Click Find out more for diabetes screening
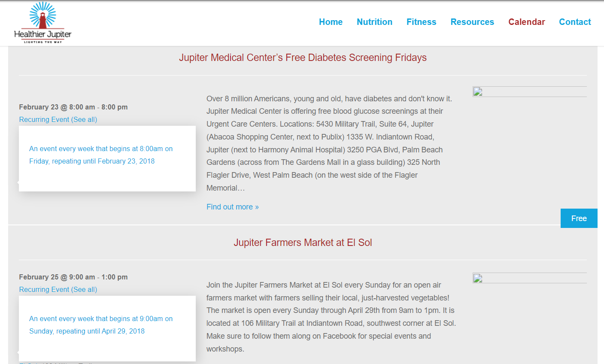 point(233,207)
